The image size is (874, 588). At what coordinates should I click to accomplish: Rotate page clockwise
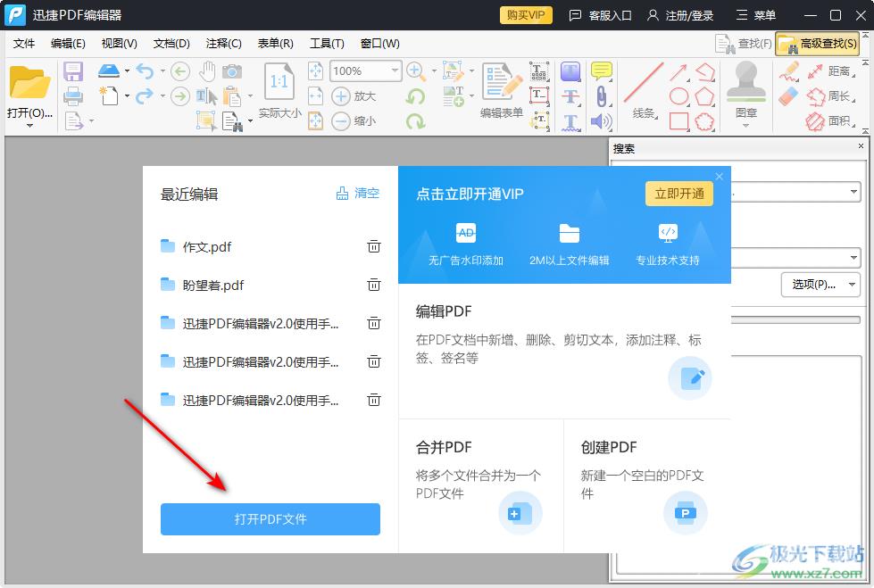[x=415, y=121]
